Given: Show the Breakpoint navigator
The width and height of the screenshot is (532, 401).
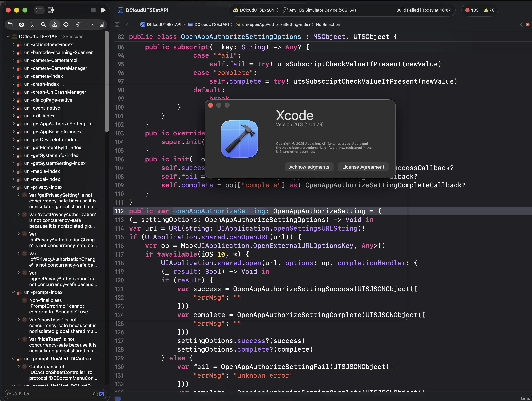Looking at the screenshot, I should point(90,24).
